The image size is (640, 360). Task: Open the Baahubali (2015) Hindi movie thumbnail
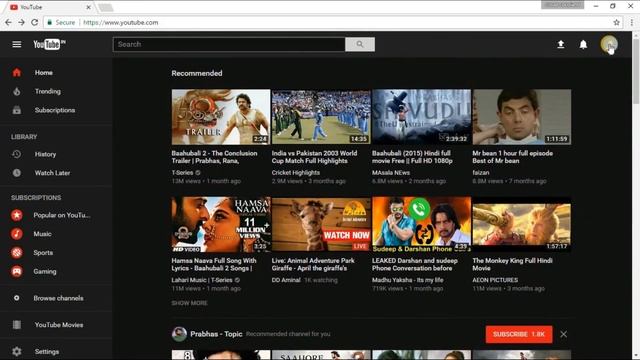(x=422, y=117)
